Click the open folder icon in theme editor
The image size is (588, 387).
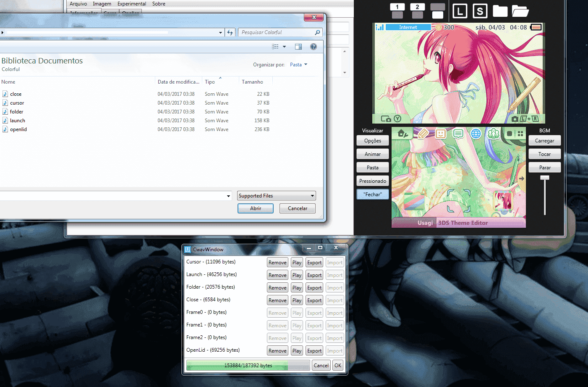pyautogui.click(x=520, y=11)
